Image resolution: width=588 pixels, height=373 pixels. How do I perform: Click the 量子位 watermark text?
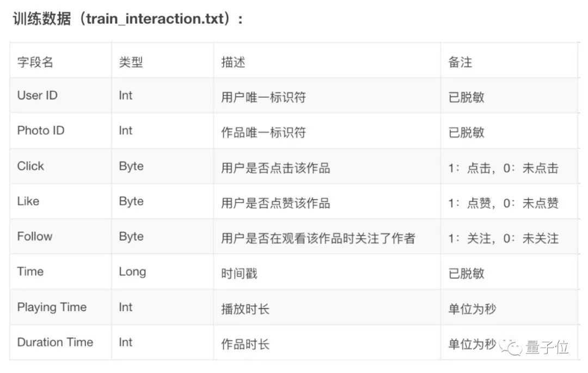pos(547,347)
